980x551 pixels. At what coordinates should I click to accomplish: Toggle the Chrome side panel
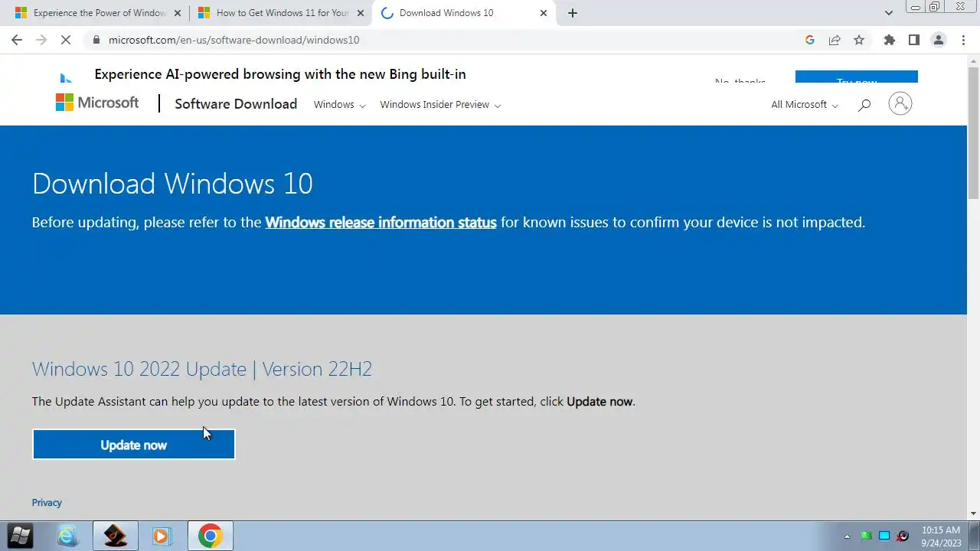[x=913, y=40]
